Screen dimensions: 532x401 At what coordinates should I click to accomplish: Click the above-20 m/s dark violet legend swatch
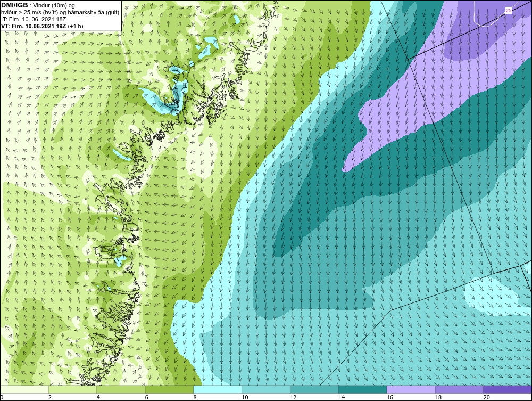(x=508, y=389)
